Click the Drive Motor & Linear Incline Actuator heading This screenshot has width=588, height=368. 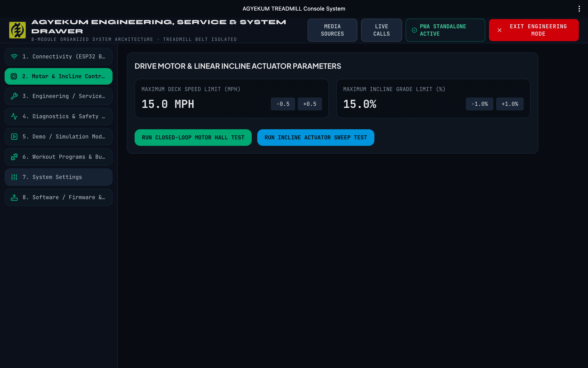pyautogui.click(x=238, y=66)
